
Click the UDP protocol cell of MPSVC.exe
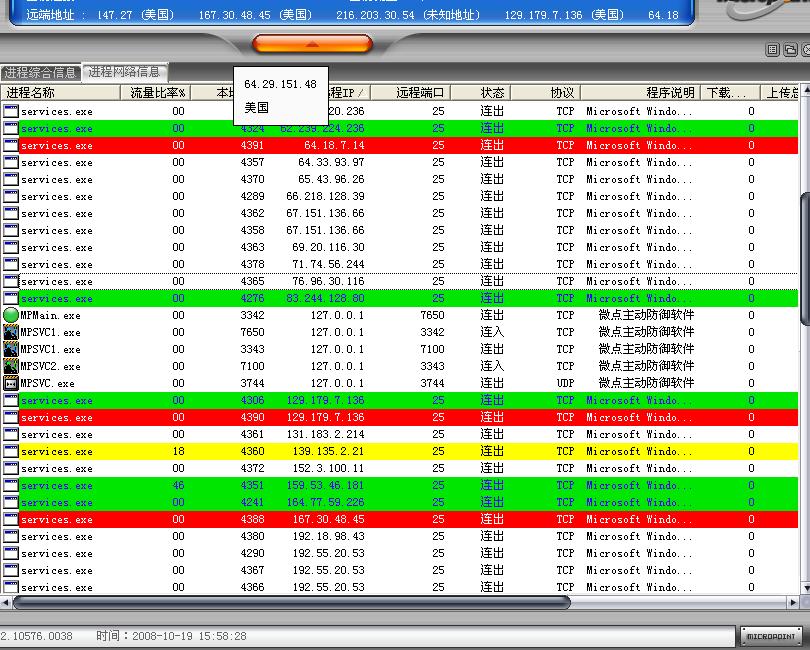pos(565,383)
